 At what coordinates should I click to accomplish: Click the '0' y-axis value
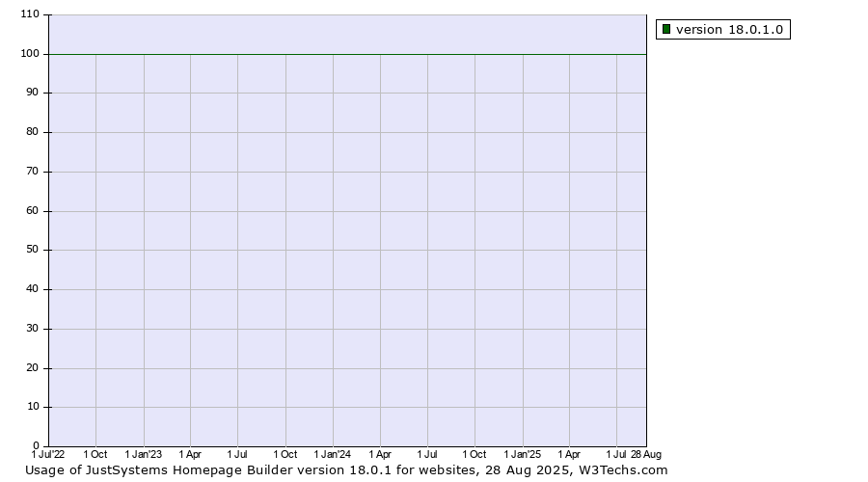[x=36, y=446]
